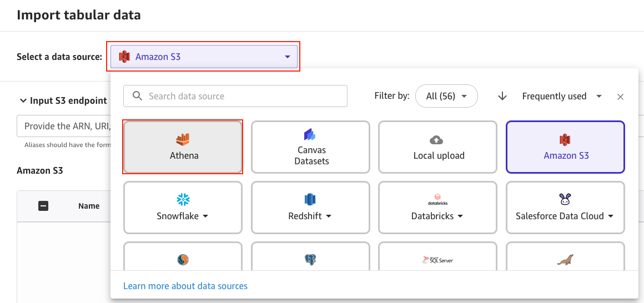This screenshot has width=644, height=303.
Task: Click the Databricks logo icon
Action: click(437, 200)
